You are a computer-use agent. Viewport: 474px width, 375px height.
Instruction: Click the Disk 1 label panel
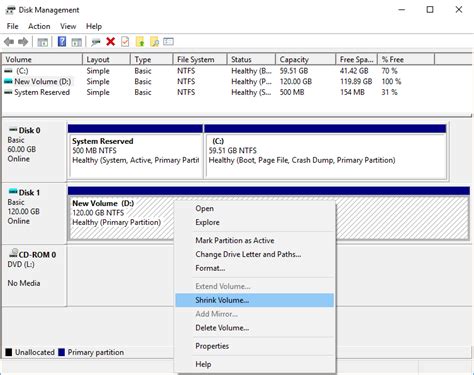coord(34,213)
